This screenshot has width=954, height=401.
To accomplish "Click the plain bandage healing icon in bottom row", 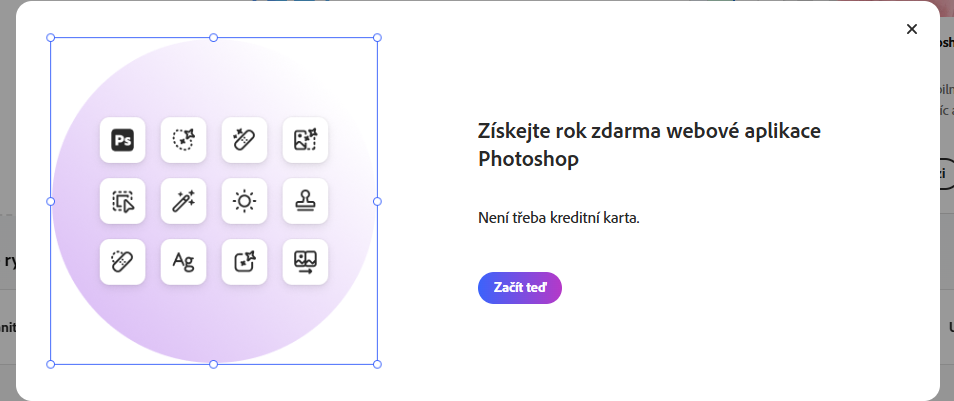I will point(123,262).
